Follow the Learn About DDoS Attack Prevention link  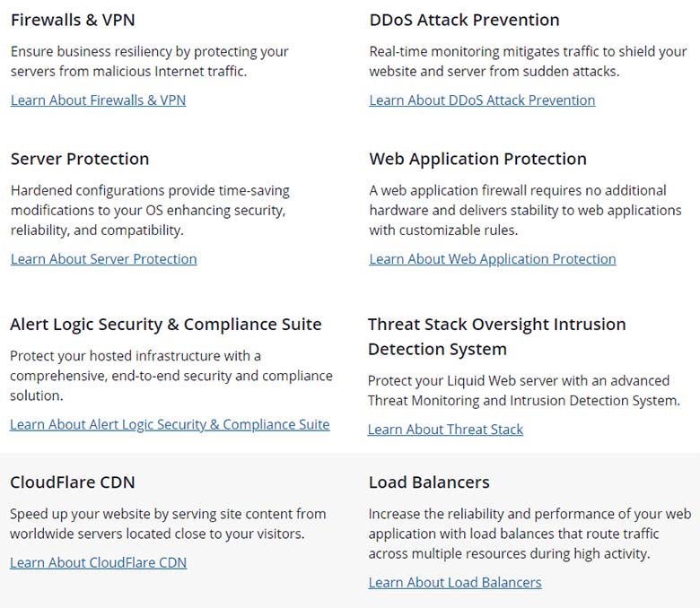pos(482,100)
